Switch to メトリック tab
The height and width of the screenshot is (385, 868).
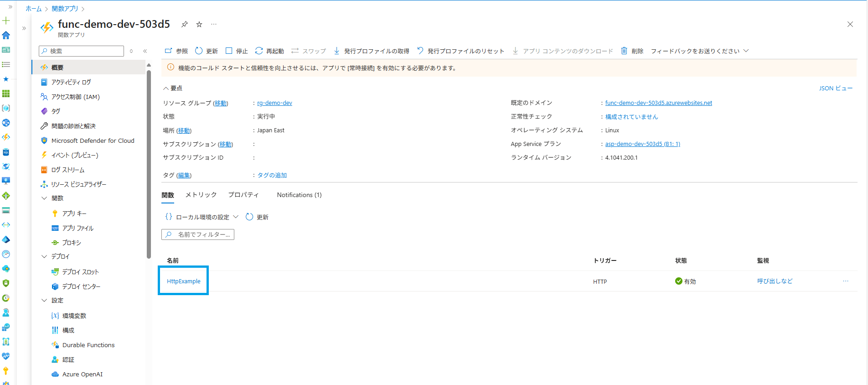(x=201, y=195)
